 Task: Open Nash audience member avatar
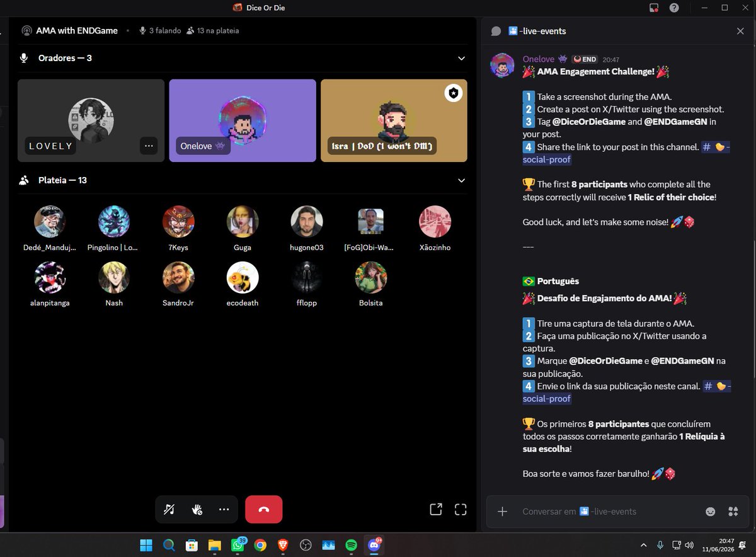114,277
